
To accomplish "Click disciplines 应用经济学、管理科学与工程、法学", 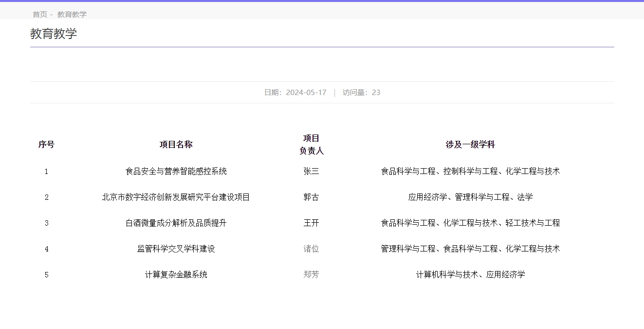I will click(x=470, y=197).
